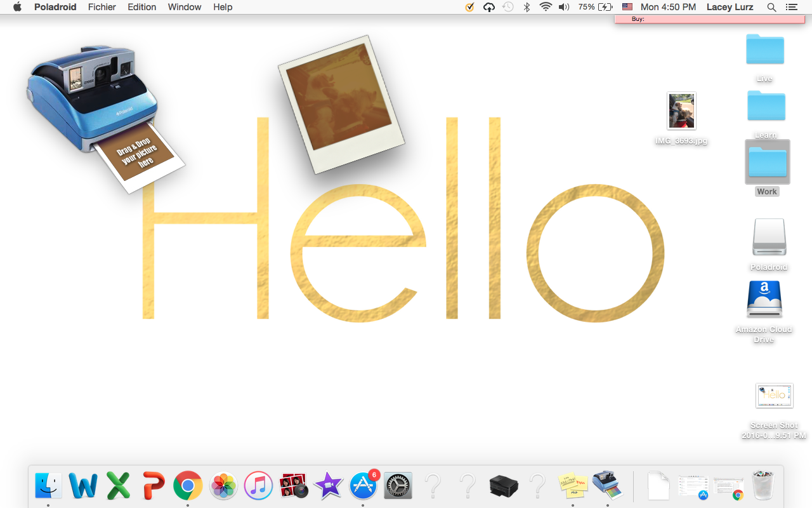
Task: Open Spotlight search magnifier
Action: (771, 7)
